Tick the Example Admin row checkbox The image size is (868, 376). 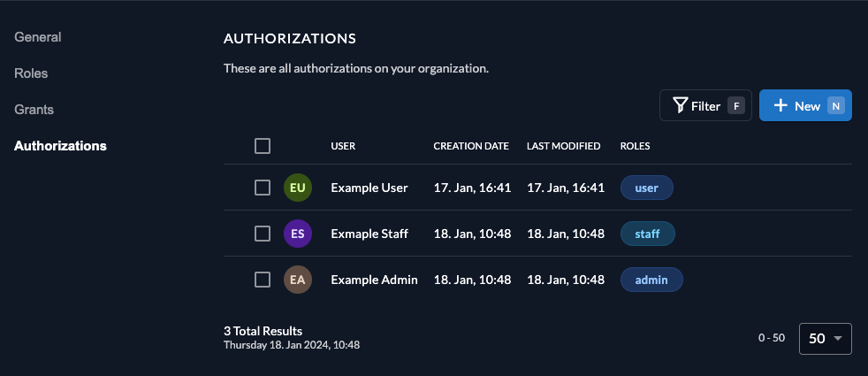click(262, 280)
